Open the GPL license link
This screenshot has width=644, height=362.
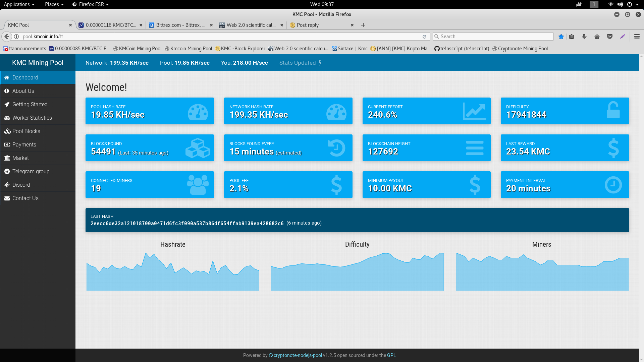click(x=391, y=355)
